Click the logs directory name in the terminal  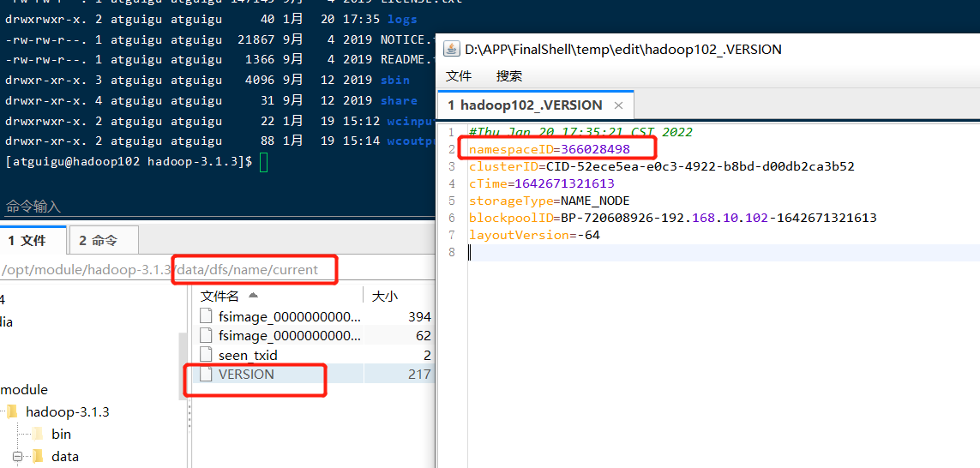[x=402, y=20]
